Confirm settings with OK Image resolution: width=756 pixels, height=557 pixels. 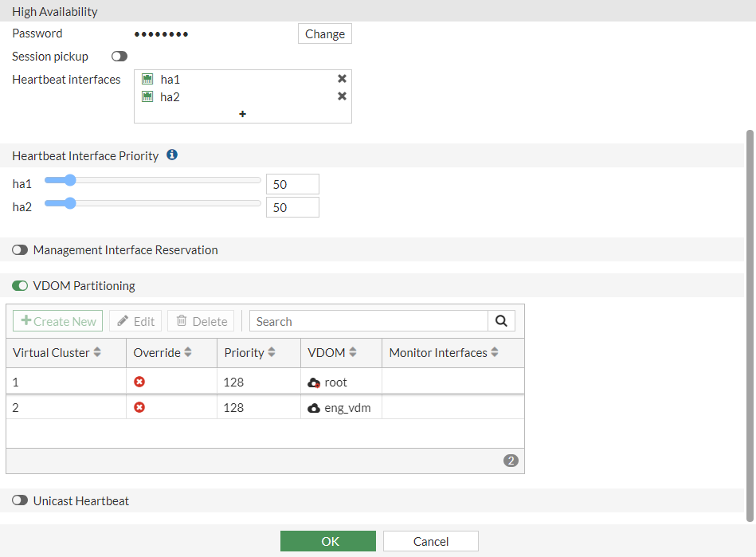[x=327, y=540]
